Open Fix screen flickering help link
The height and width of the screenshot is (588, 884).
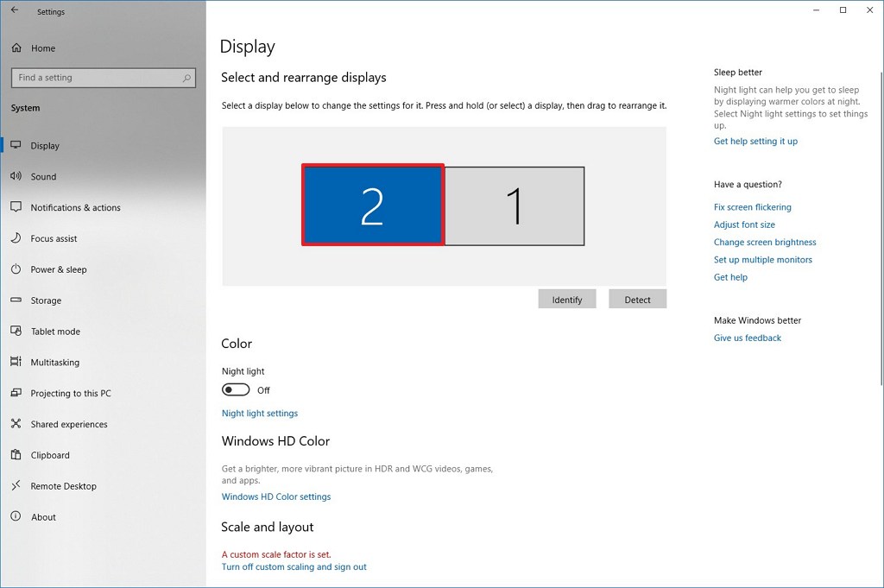click(x=753, y=207)
